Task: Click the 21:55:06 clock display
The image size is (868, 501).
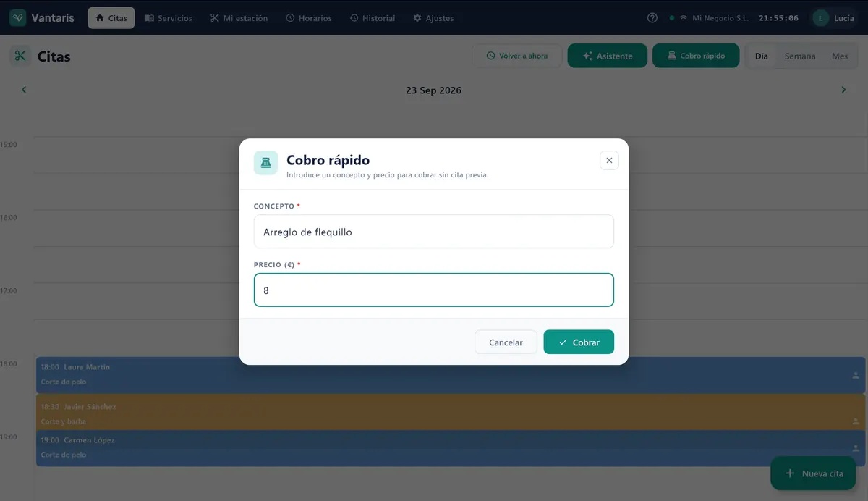Action: [779, 18]
